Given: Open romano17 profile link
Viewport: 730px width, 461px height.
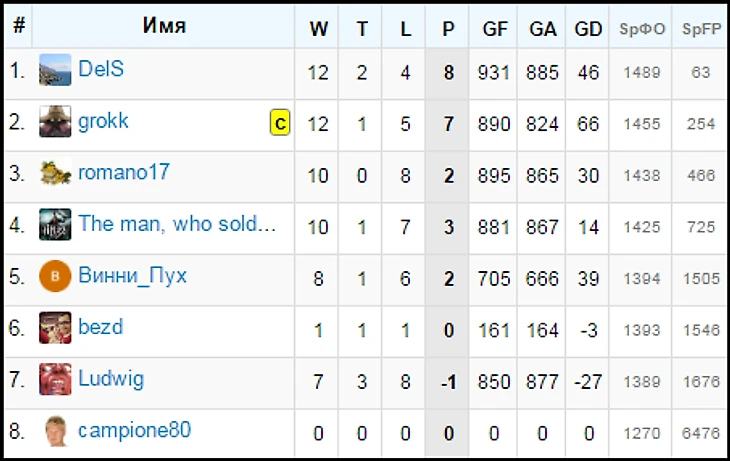Looking at the screenshot, I should (124, 174).
